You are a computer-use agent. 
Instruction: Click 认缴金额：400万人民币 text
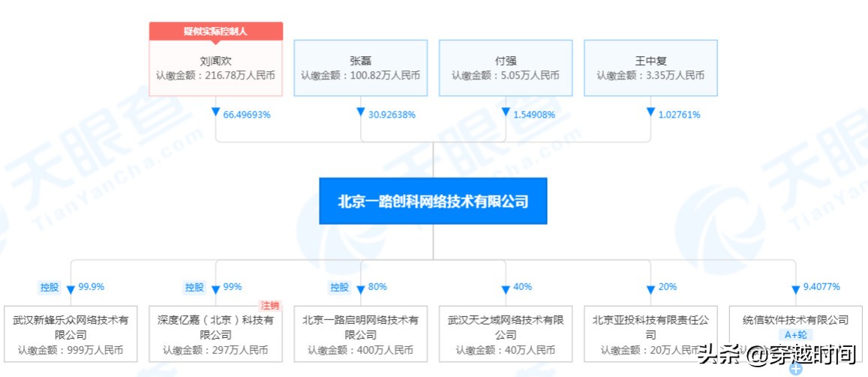point(360,350)
